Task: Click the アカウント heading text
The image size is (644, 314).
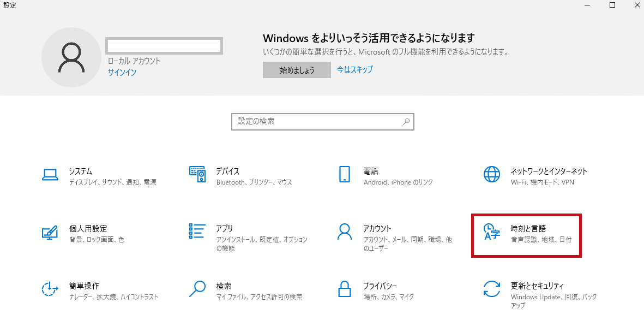Action: tap(377, 228)
